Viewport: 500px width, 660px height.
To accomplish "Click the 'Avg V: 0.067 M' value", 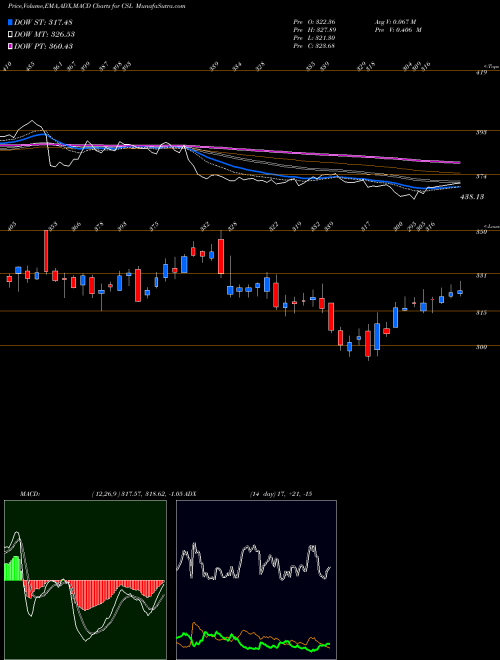I will coord(394,22).
